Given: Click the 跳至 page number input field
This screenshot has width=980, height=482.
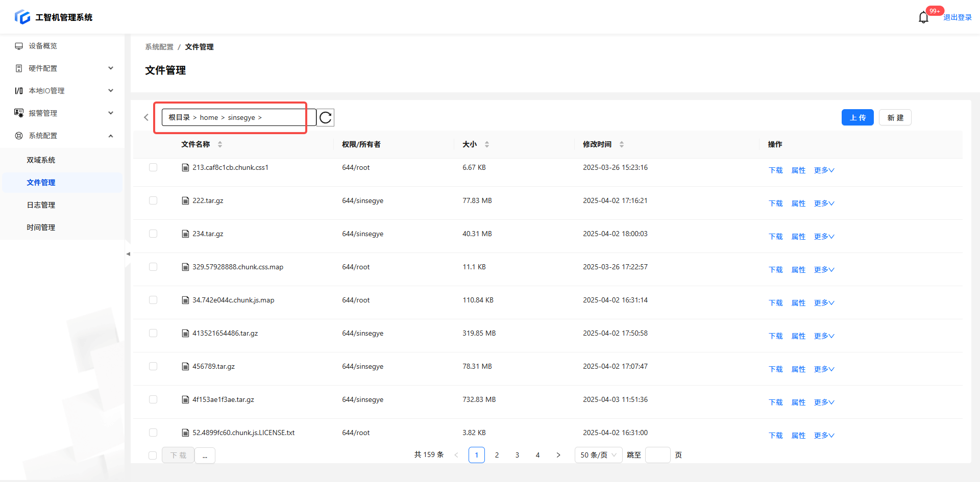Looking at the screenshot, I should point(657,455).
